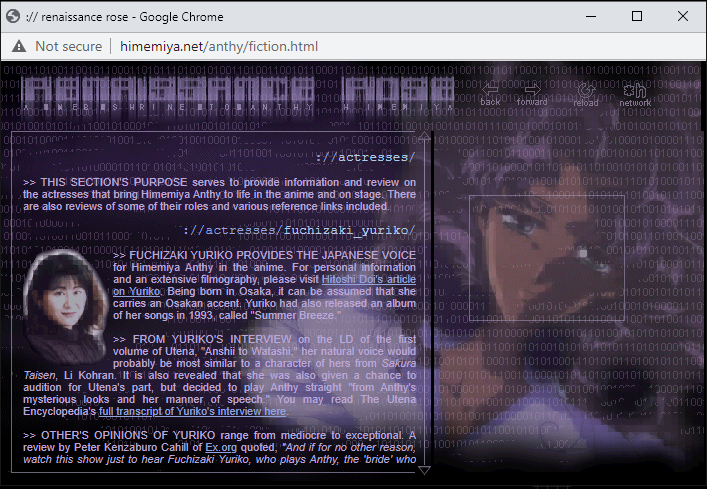Screen dimensions: 707x489
Task: Click the "FUCHIZAKI YURIKO PROVIDES THE JAPANESE VOICE" line
Action: [264, 255]
